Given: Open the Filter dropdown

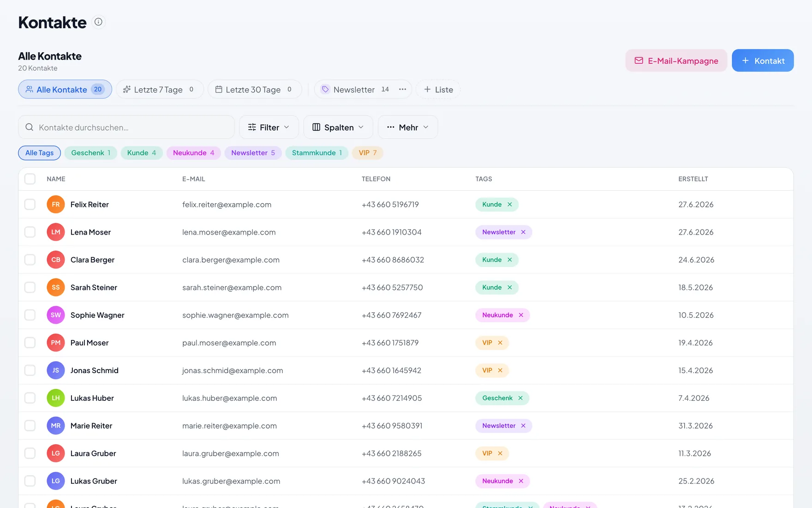Looking at the screenshot, I should click(x=269, y=127).
